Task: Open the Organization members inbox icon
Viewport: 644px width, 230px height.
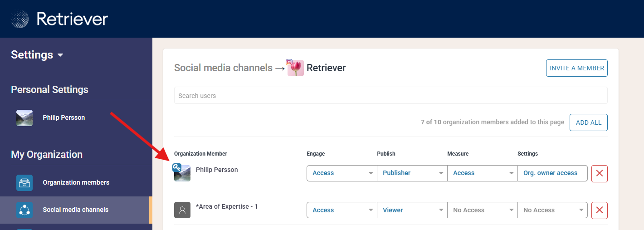Action: pos(24,183)
